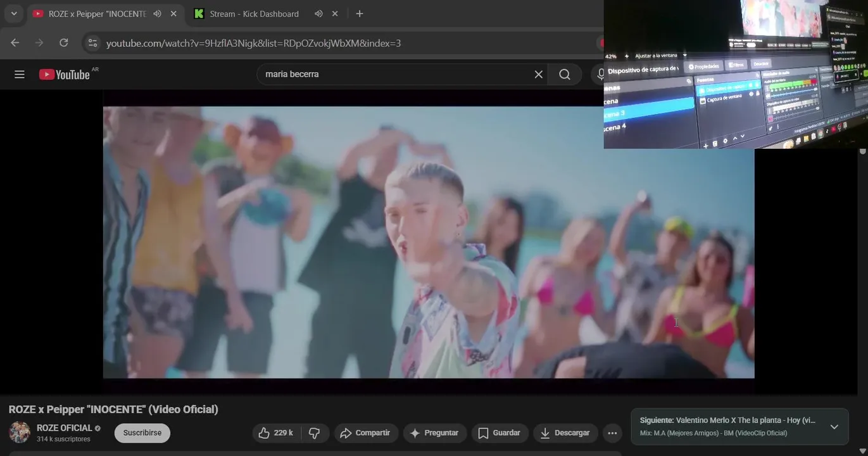Like the video showing 229 k

(x=277, y=433)
